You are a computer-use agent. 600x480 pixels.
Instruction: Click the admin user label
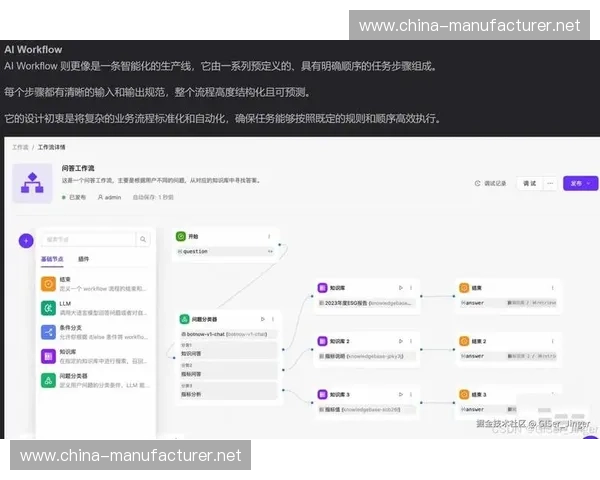click(x=109, y=197)
